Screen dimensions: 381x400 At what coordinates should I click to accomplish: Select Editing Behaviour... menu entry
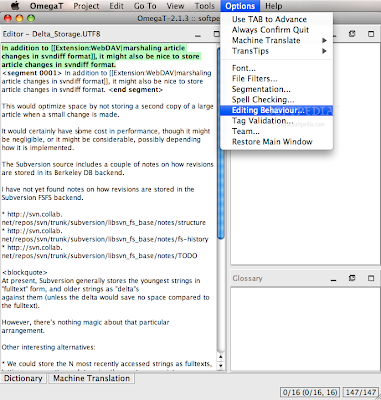[276, 110]
